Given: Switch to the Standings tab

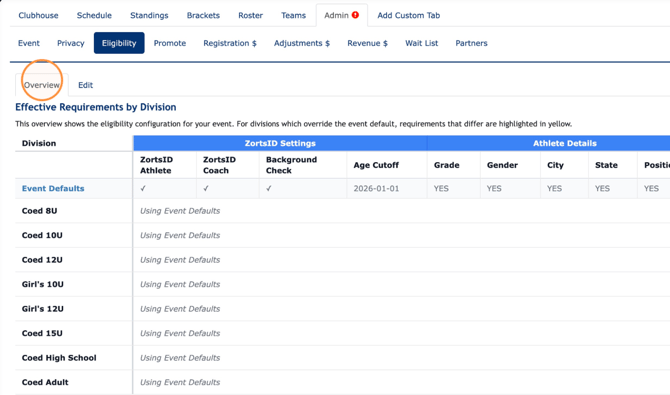Looking at the screenshot, I should coord(149,15).
